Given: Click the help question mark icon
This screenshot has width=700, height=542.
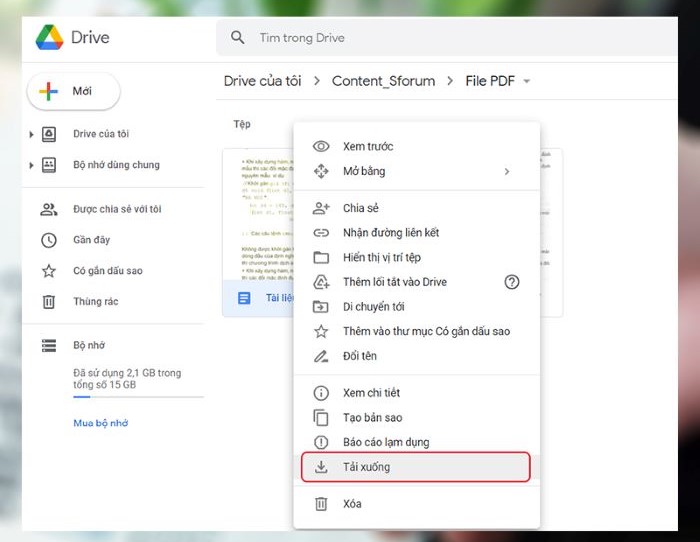Looking at the screenshot, I should tap(512, 282).
